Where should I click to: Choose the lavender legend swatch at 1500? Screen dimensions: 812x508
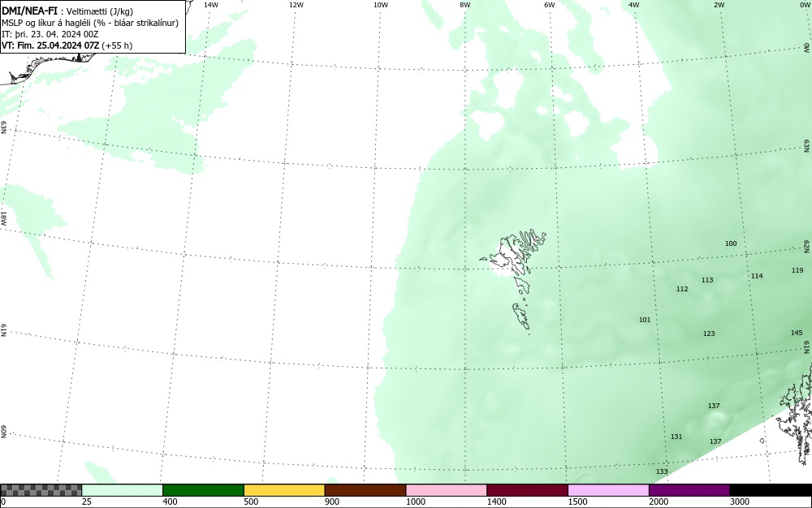click(x=608, y=490)
